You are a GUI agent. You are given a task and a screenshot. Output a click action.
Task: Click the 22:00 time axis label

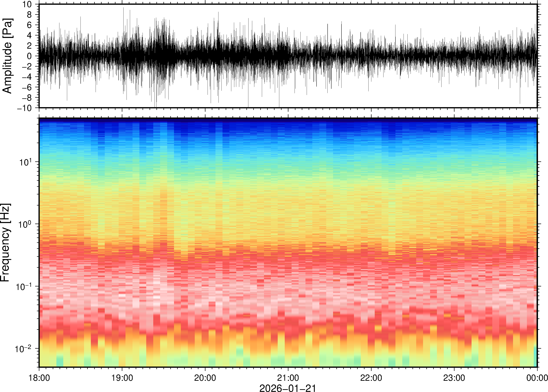[371, 378]
